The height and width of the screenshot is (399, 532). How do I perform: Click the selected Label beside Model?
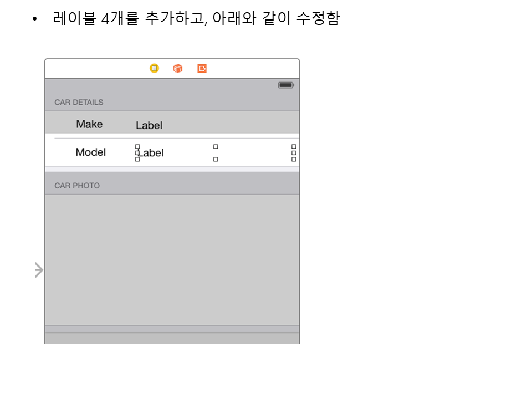pyautogui.click(x=152, y=153)
